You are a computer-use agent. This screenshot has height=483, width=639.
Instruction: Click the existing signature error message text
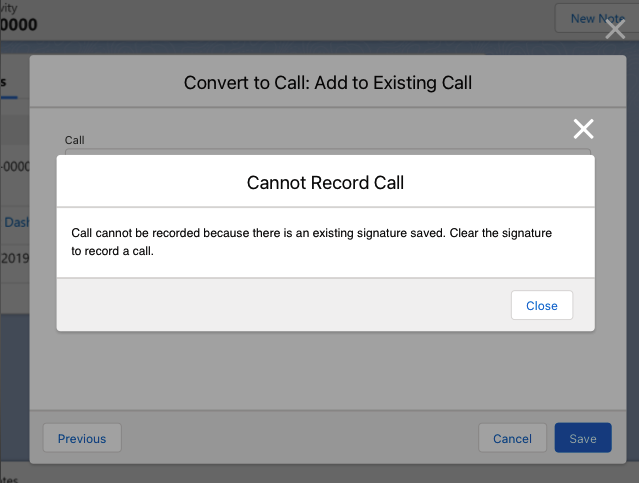point(312,241)
